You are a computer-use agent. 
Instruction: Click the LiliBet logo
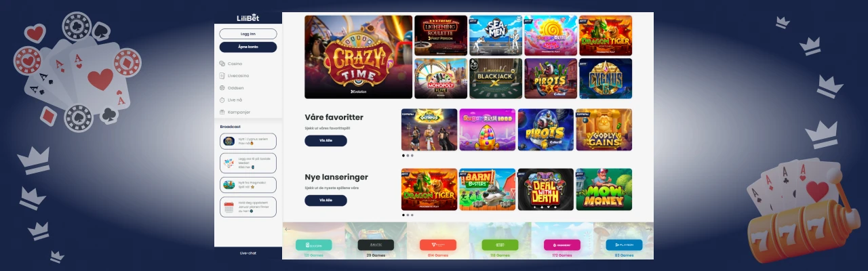(x=248, y=18)
